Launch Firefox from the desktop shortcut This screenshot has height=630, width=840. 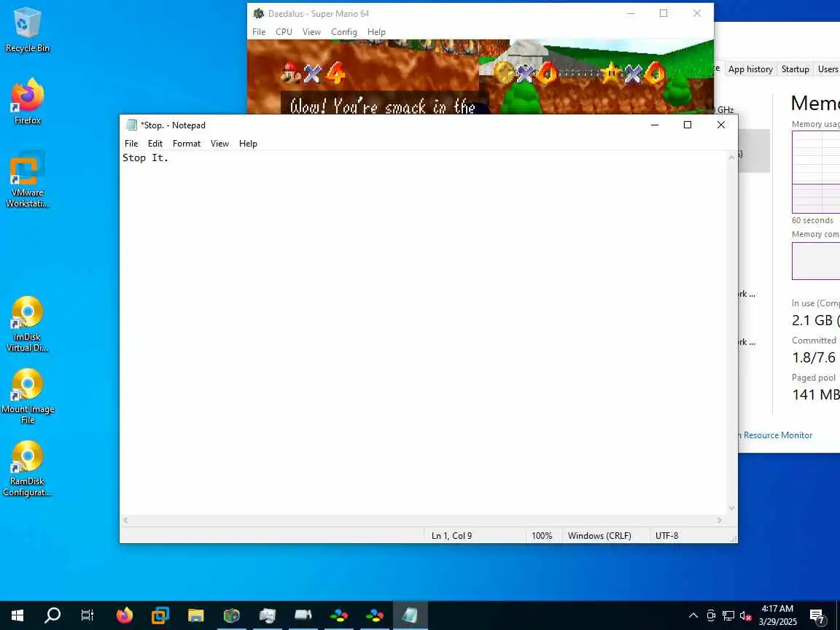[27, 102]
